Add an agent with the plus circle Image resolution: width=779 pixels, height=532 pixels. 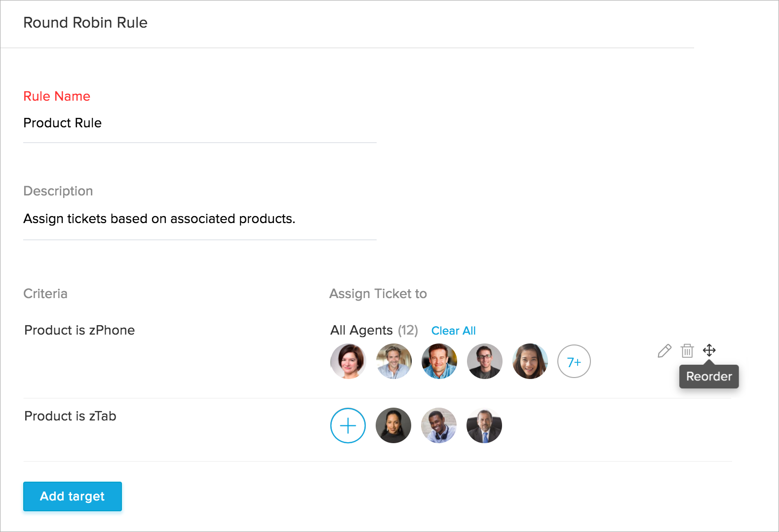point(348,425)
